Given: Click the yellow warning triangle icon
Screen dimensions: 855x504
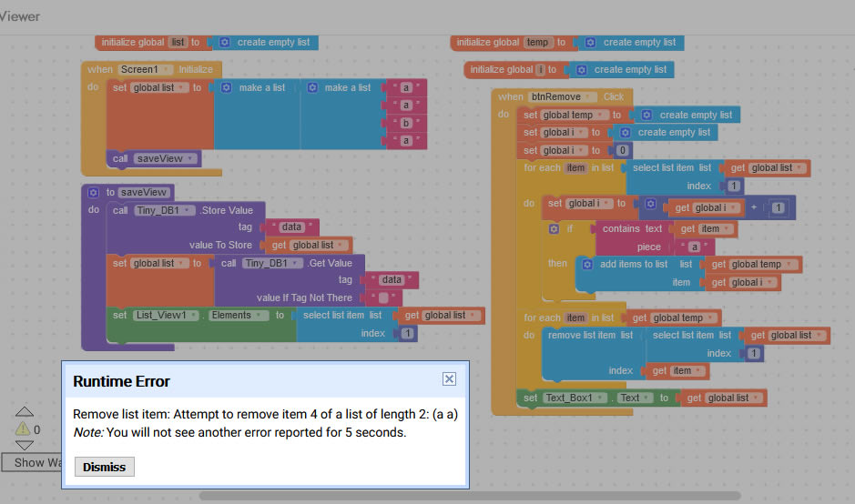Looking at the screenshot, I should 23,428.
